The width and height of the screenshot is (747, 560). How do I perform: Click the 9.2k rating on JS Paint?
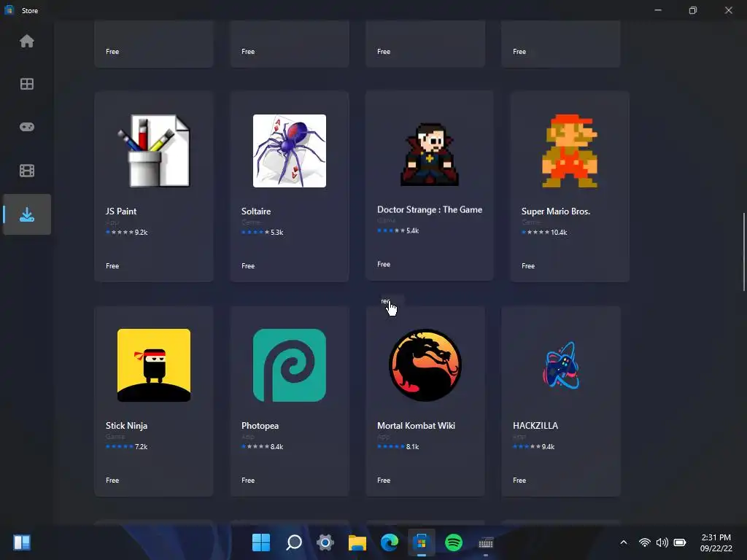pyautogui.click(x=141, y=233)
